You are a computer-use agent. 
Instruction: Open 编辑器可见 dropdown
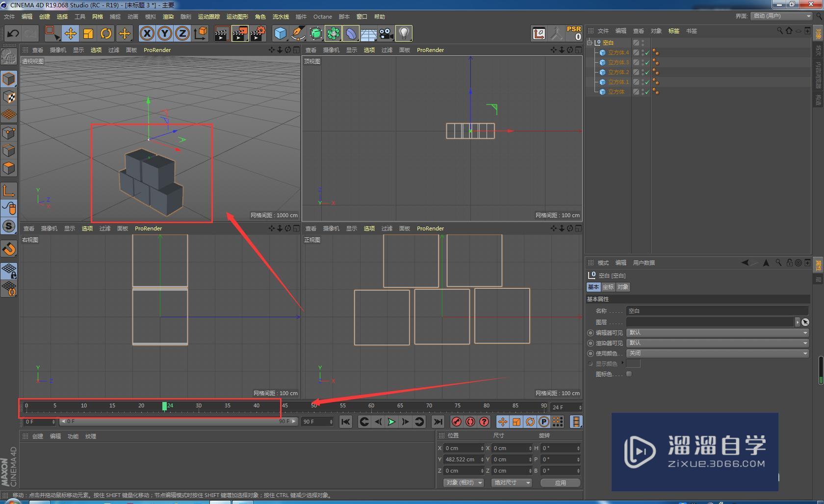[718, 332]
